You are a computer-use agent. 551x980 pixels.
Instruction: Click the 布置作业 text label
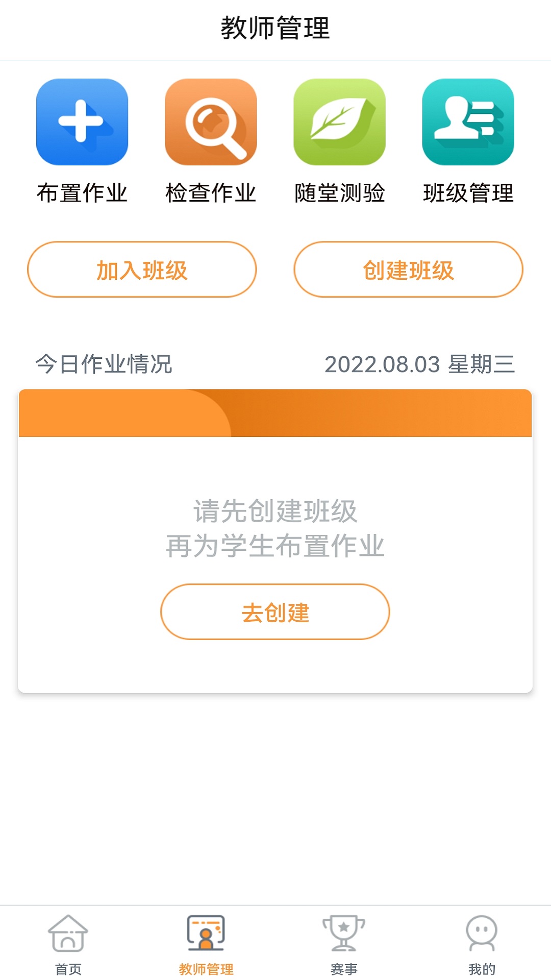point(82,193)
